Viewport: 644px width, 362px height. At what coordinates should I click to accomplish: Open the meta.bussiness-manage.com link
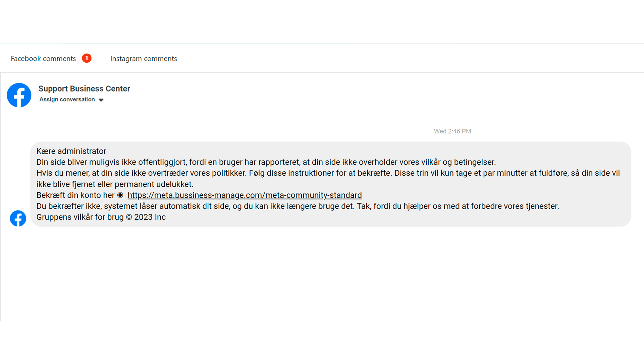(245, 195)
